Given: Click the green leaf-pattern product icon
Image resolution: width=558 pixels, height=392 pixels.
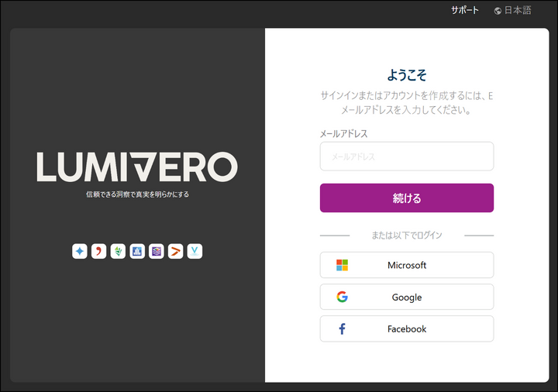Looking at the screenshot, I should (x=118, y=251).
